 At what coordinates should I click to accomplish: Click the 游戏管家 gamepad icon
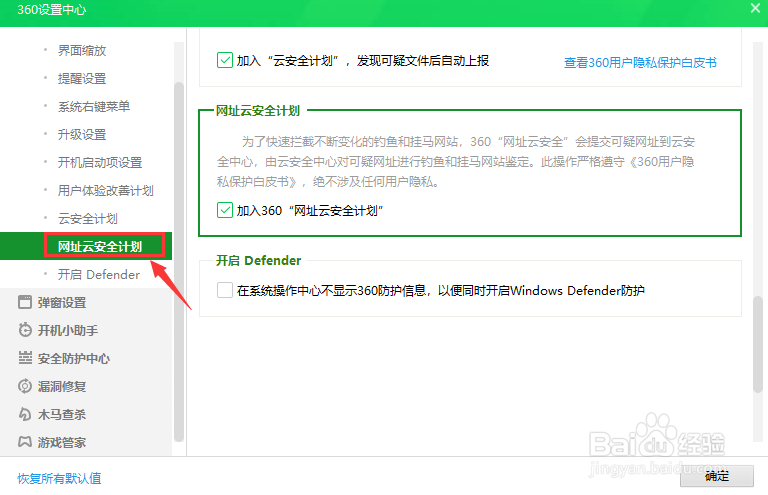[x=25, y=442]
